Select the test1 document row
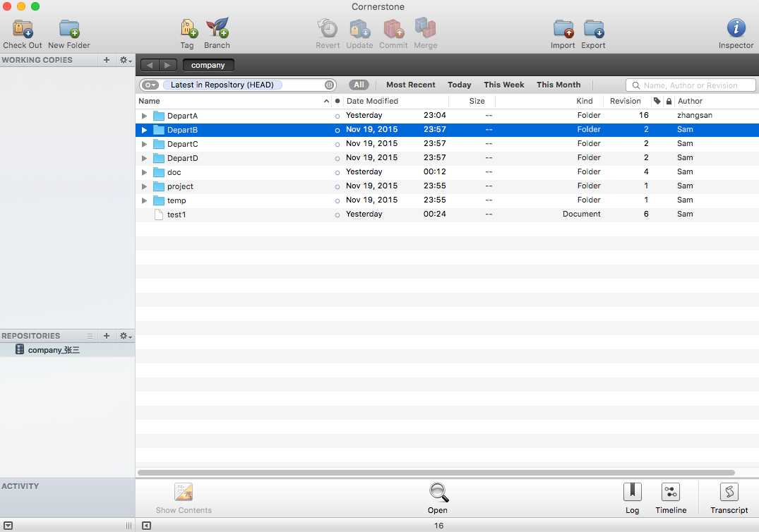 click(x=447, y=214)
